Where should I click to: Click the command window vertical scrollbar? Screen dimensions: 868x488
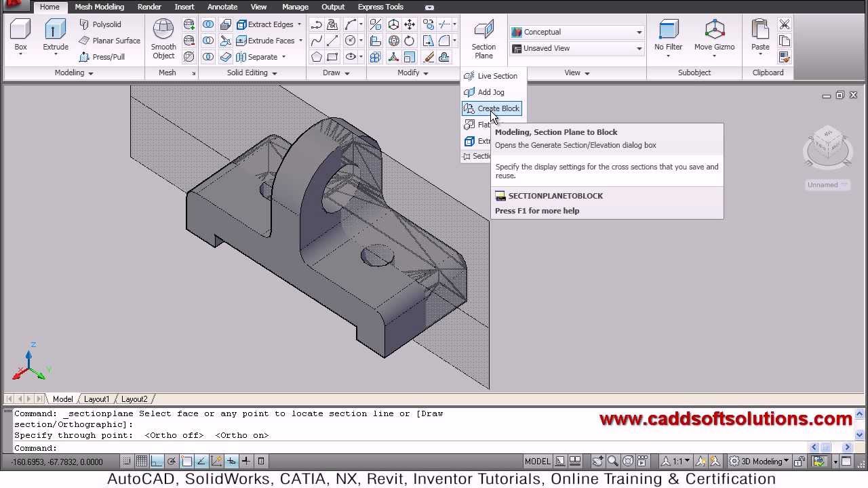point(860,425)
